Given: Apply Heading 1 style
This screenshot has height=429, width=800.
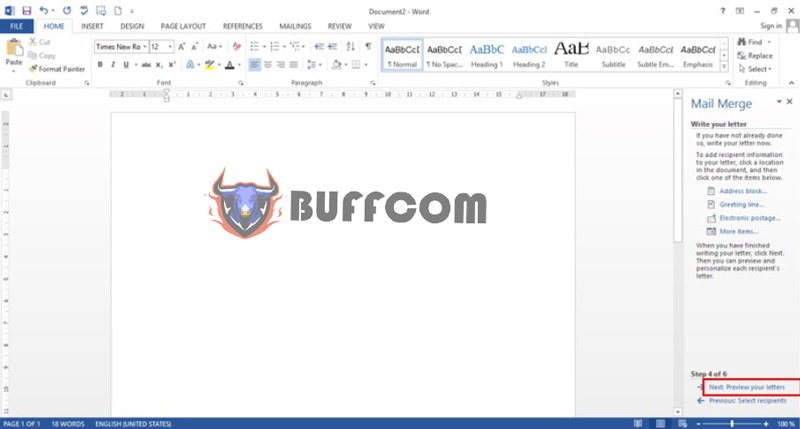Looking at the screenshot, I should (x=487, y=55).
